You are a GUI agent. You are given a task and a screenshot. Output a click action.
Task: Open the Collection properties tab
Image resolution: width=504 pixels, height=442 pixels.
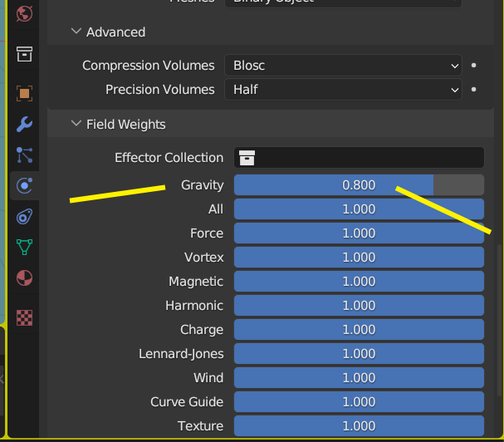(x=24, y=54)
